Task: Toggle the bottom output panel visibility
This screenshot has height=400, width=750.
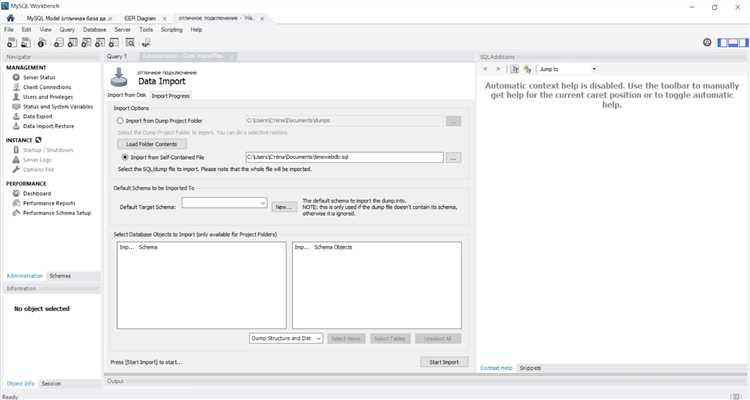Action: 733,43
